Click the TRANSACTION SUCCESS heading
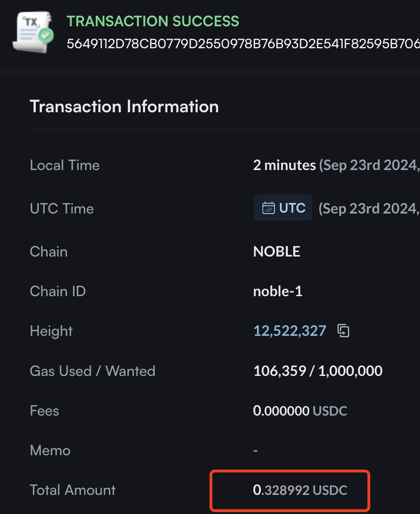Screen dimensions: 420x514 pyautogui.click(x=153, y=21)
